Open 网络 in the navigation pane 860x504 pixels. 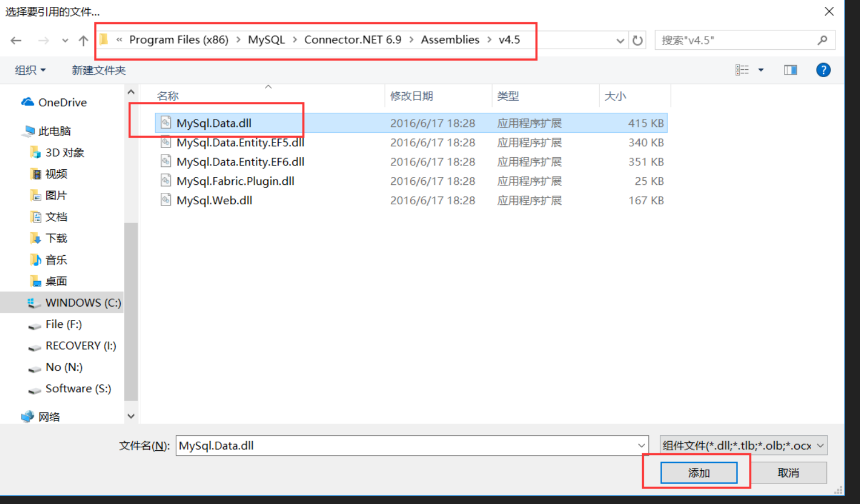pos(49,417)
